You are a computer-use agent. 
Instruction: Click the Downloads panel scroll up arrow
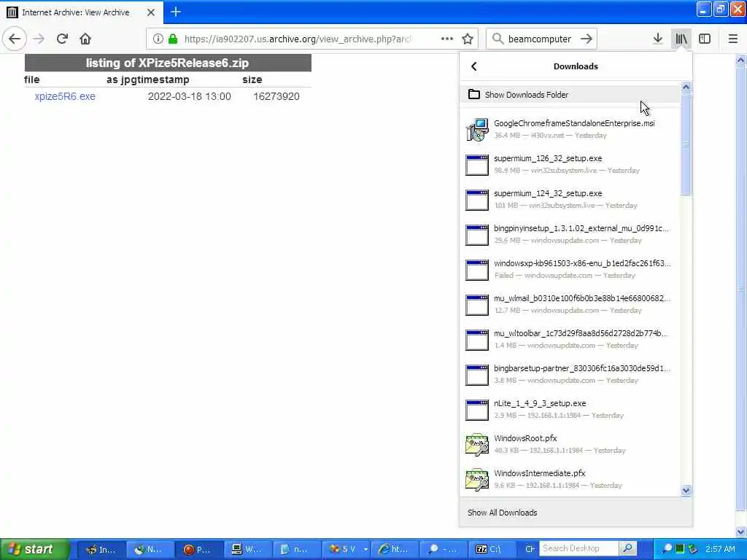pyautogui.click(x=686, y=87)
